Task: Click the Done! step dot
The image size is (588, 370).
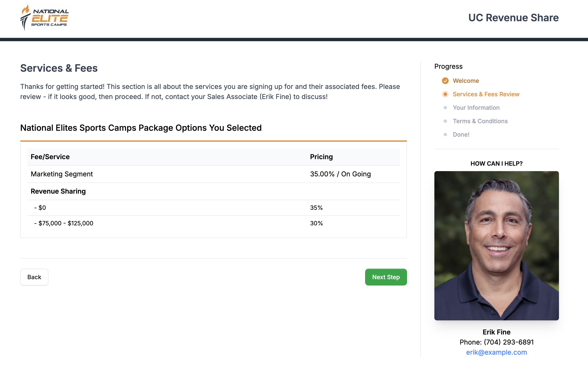Action: [445, 134]
